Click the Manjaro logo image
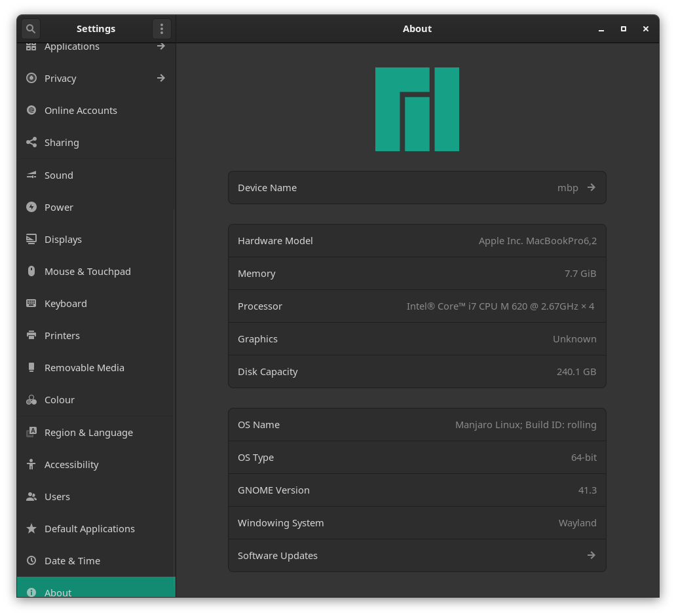 click(x=417, y=109)
